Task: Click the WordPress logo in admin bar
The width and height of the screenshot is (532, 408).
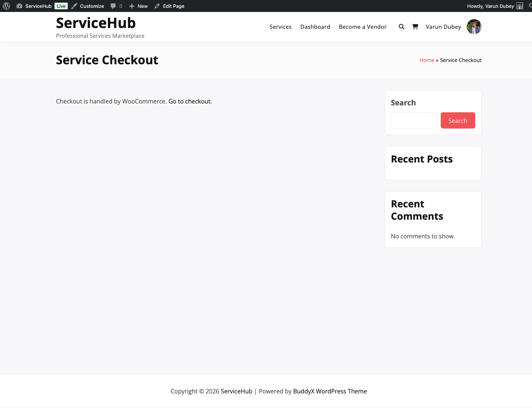Action: [x=6, y=6]
